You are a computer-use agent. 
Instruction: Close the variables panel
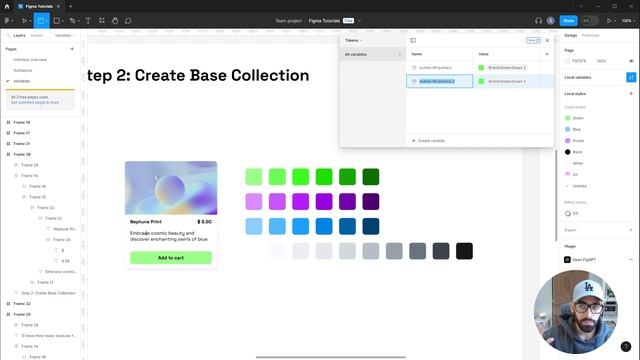(547, 40)
